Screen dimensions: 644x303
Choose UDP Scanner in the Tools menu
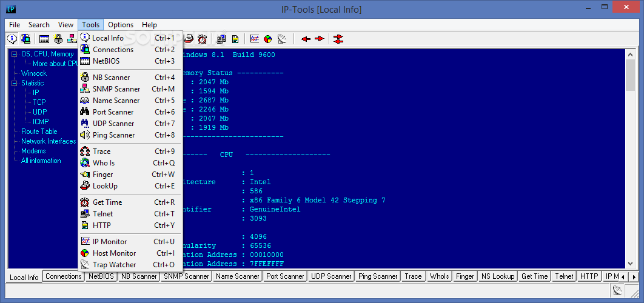(x=130, y=123)
